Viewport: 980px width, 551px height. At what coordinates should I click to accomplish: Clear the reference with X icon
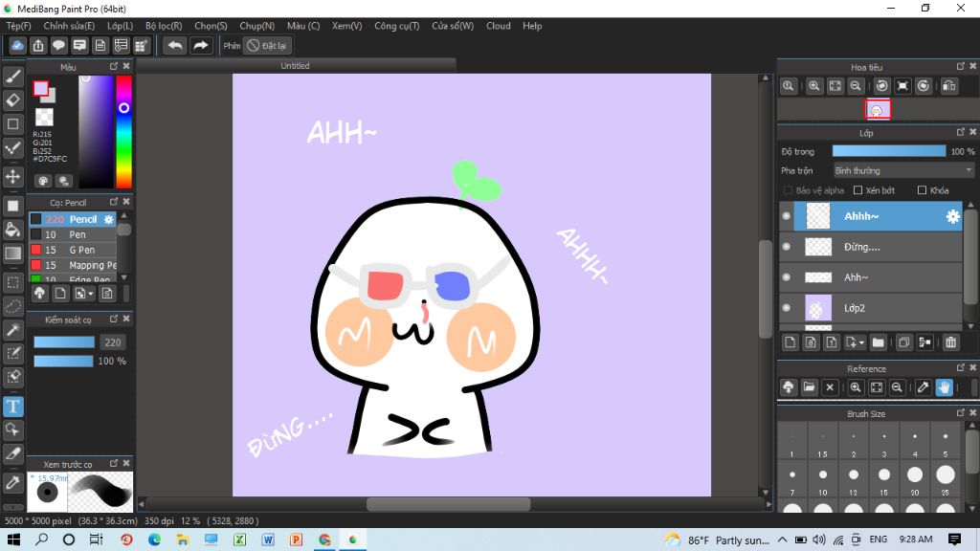click(830, 387)
